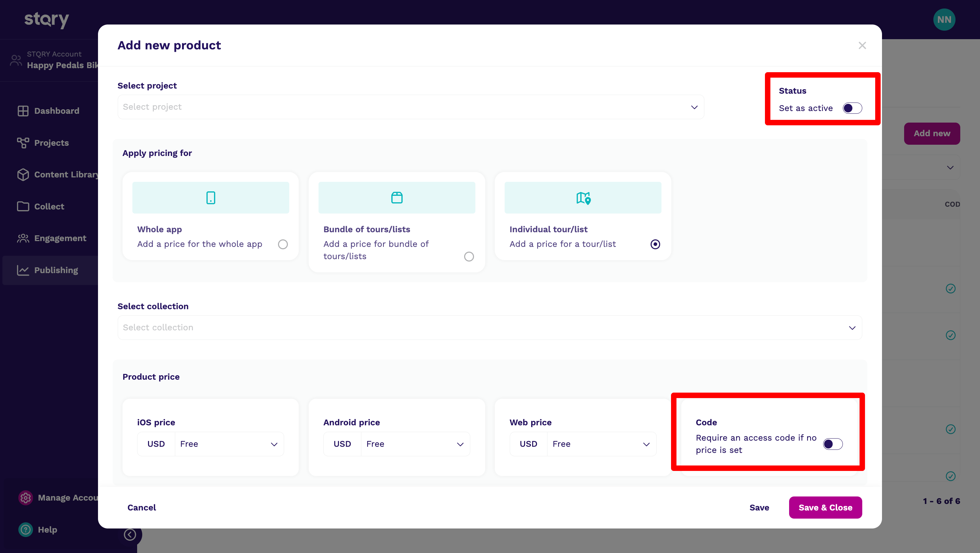Enable the Set as active toggle

coord(852,108)
